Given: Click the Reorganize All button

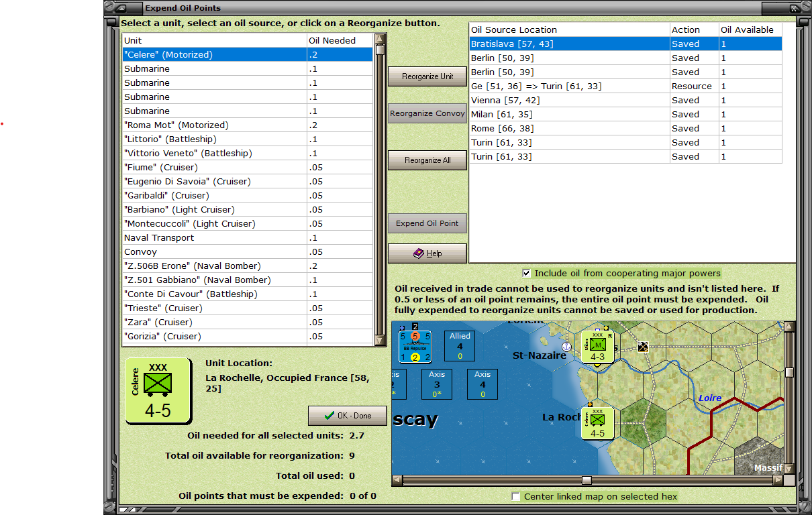Looking at the screenshot, I should 427,160.
